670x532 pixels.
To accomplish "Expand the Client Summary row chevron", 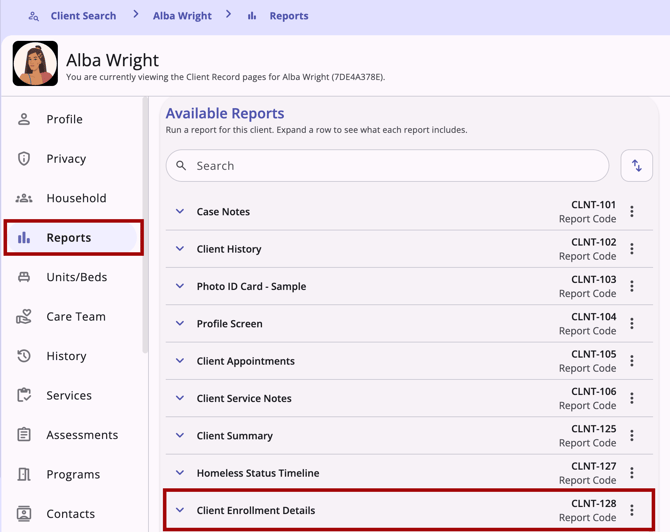I will coord(180,435).
